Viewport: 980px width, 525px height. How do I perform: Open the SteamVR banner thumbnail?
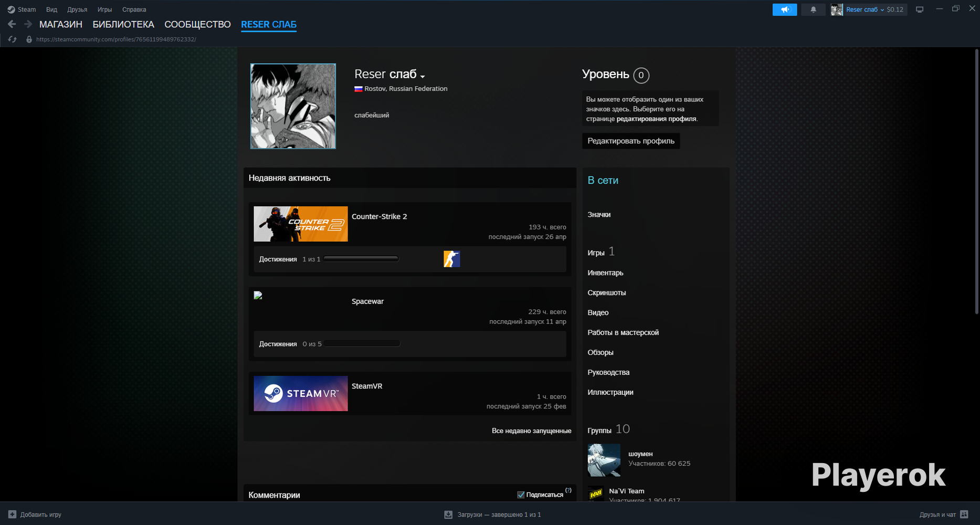(301, 393)
